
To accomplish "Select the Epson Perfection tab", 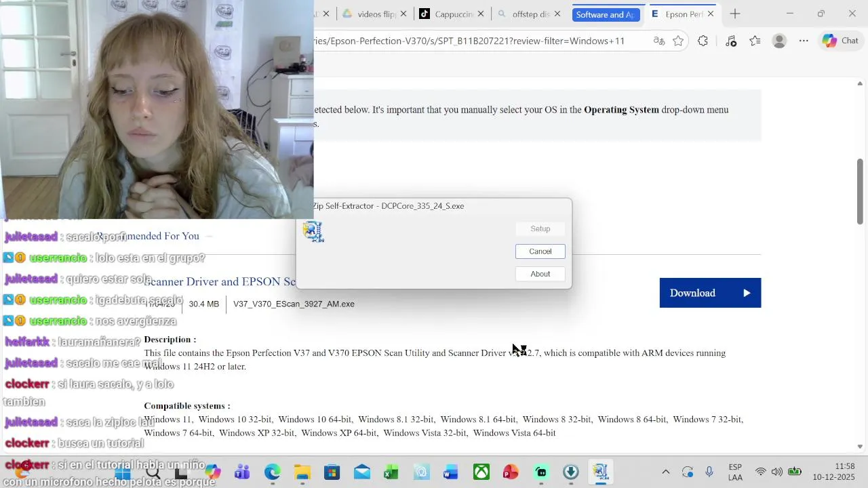I will tap(683, 14).
